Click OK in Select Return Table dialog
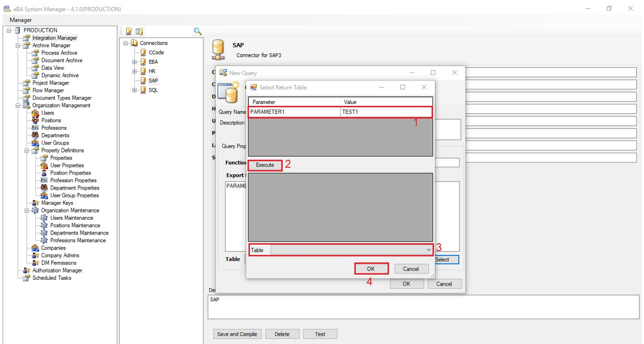This screenshot has width=644, height=344. coord(371,269)
